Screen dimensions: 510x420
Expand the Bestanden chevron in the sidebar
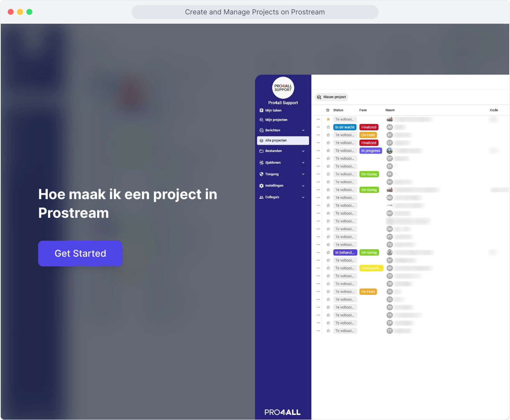[303, 151]
